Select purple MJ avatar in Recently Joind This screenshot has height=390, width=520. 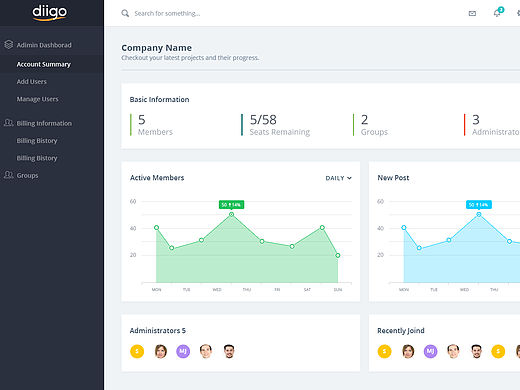[x=430, y=351]
